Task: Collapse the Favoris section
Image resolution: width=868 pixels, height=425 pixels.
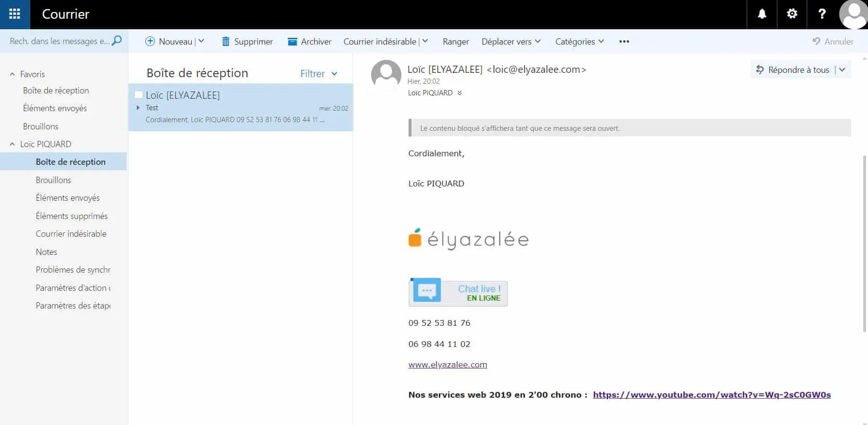Action: tap(12, 74)
